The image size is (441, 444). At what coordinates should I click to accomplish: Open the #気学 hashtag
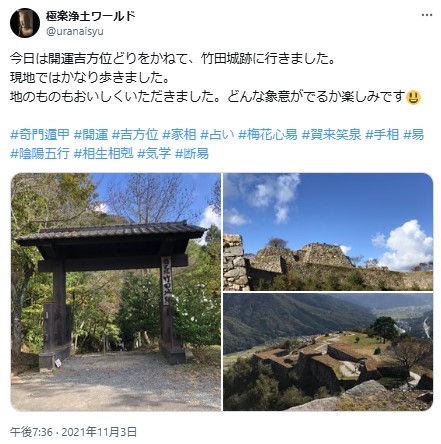tap(154, 153)
